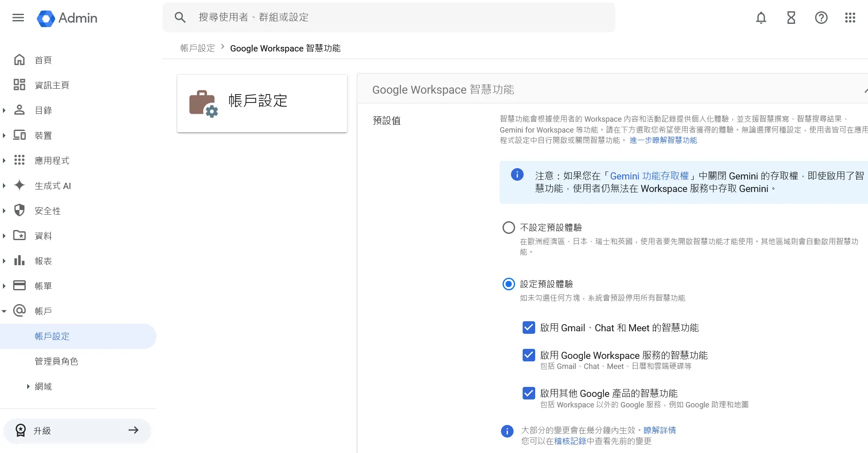This screenshot has height=453, width=868.
Task: Click the 裝置 devices icon
Action: [x=19, y=135]
